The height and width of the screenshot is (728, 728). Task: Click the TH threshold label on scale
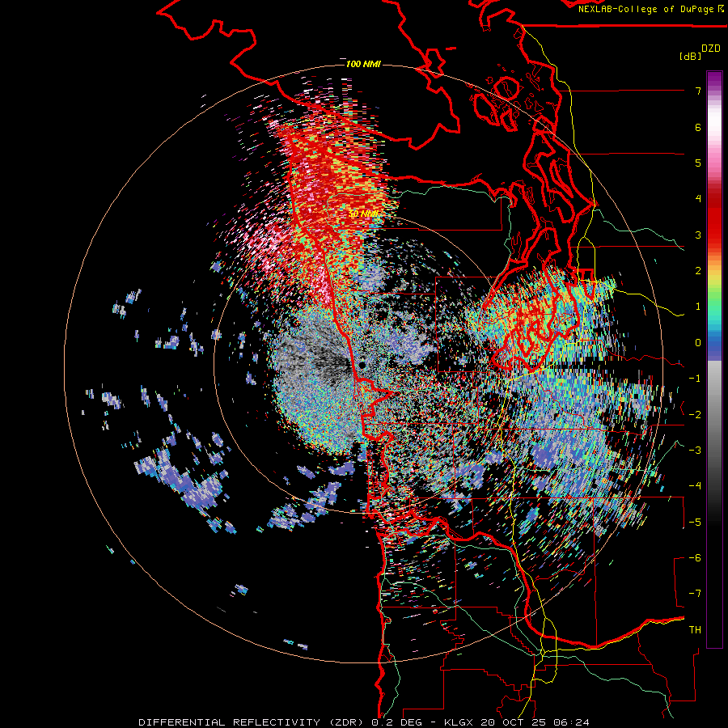pyautogui.click(x=695, y=629)
